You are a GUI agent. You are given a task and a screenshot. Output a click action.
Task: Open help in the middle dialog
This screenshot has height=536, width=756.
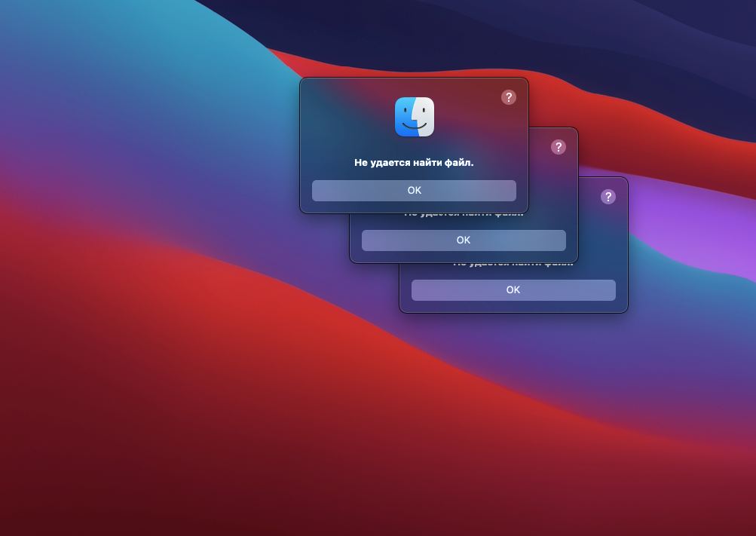coord(559,147)
